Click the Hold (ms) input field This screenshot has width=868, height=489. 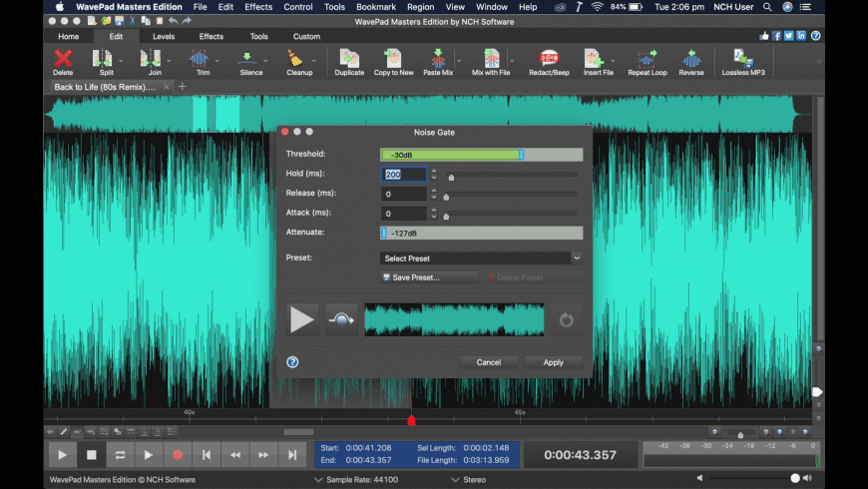pos(404,175)
